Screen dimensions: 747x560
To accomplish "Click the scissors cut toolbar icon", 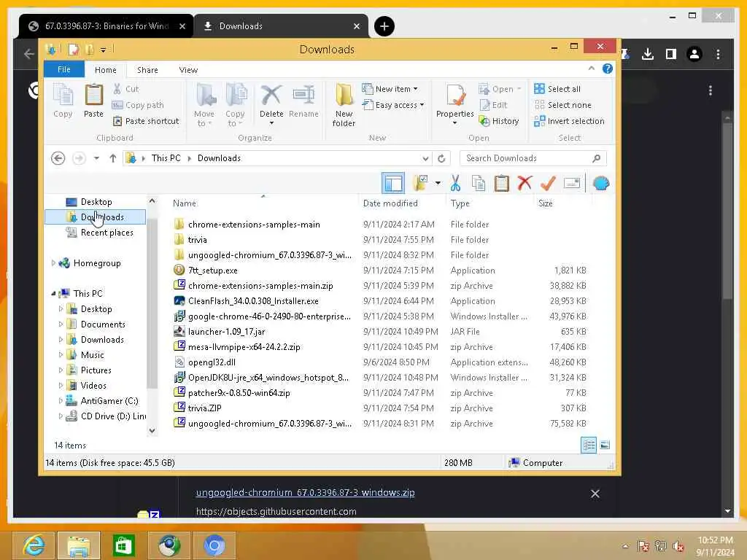I will [x=455, y=183].
